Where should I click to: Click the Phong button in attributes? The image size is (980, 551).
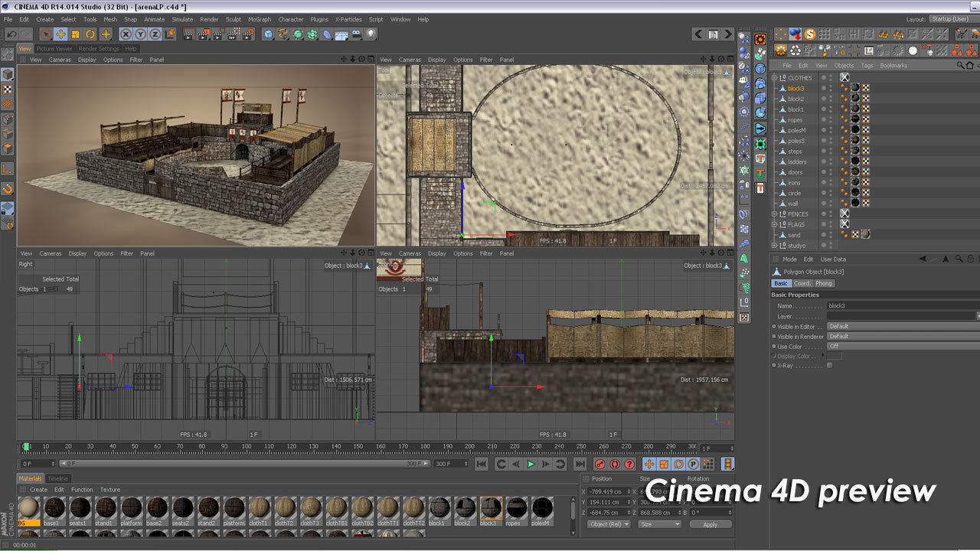click(824, 283)
